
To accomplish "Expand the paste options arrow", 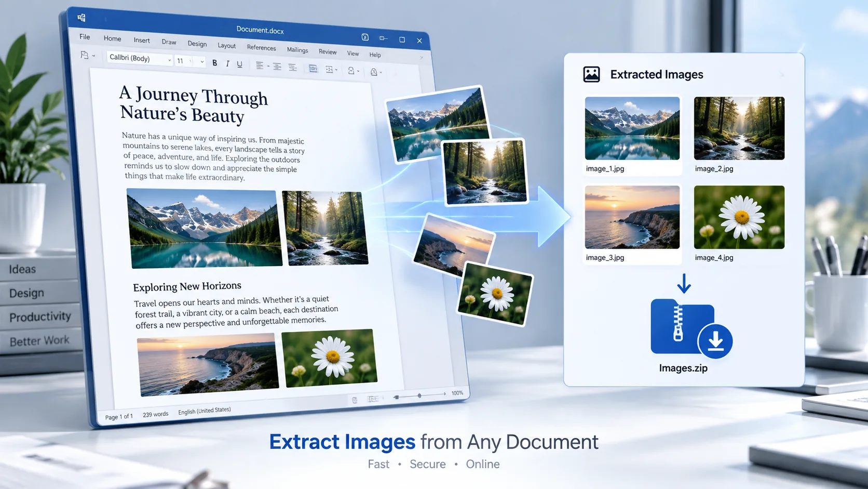I will coord(93,56).
